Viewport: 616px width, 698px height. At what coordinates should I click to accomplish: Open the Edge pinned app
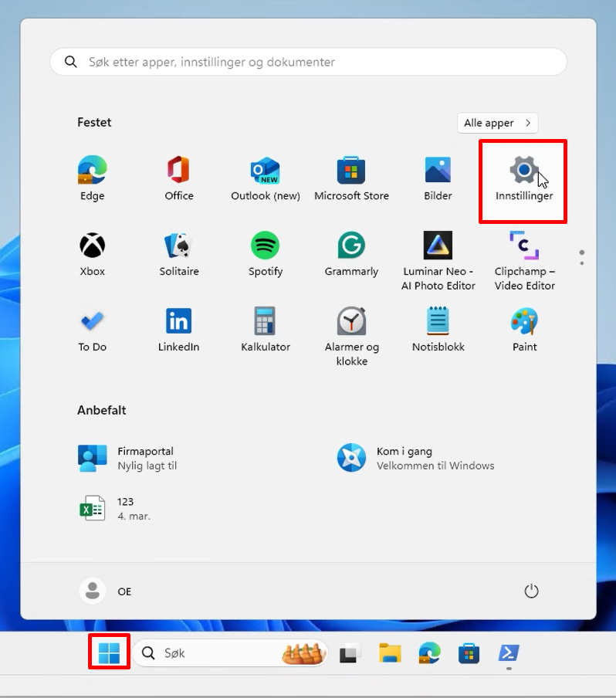92,178
